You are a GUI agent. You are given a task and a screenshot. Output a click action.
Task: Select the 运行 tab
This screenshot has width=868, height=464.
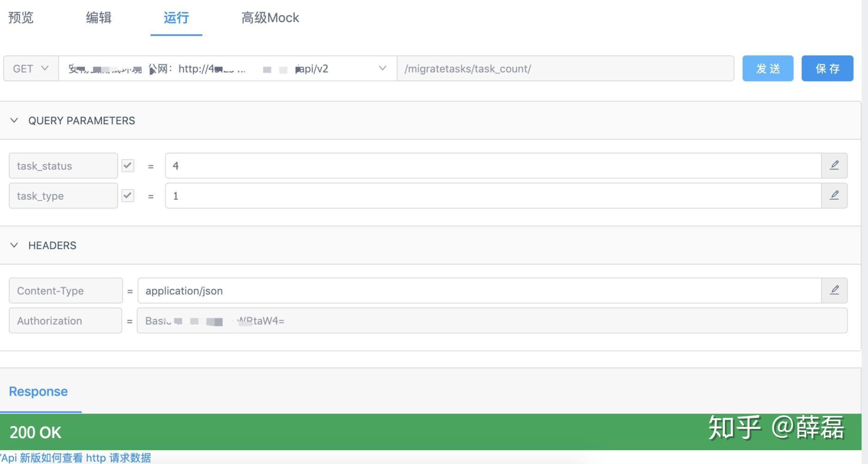click(x=176, y=18)
